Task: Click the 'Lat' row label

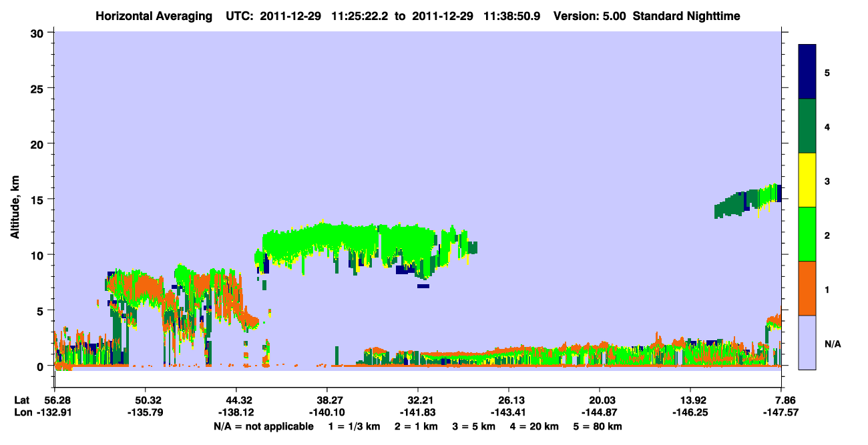Action: [21, 400]
